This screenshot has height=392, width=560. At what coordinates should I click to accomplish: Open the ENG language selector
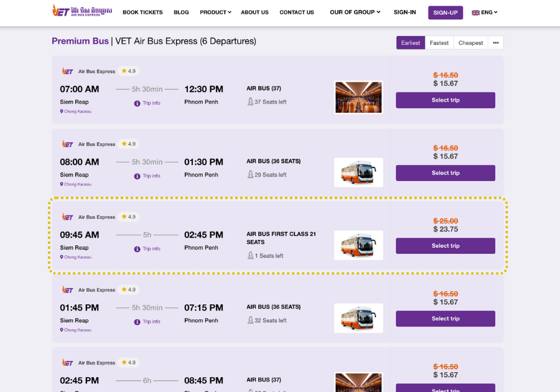tap(489, 12)
